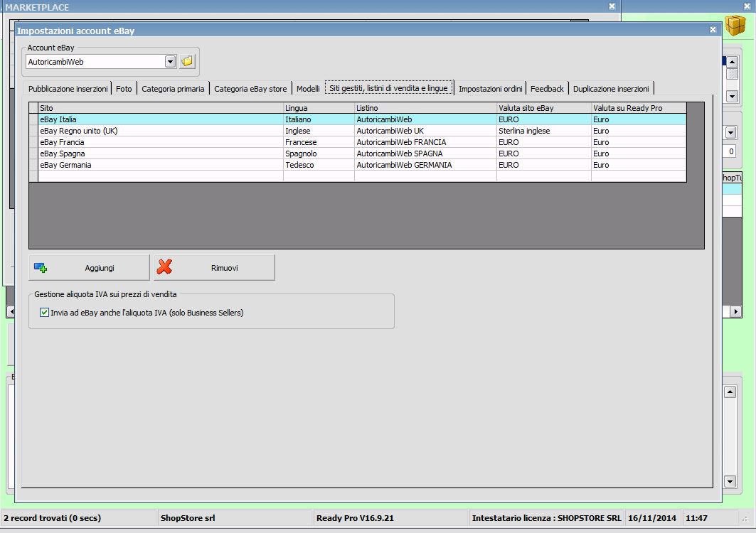This screenshot has width=756, height=533.
Task: Click the Aggiungi button
Action: (x=90, y=268)
